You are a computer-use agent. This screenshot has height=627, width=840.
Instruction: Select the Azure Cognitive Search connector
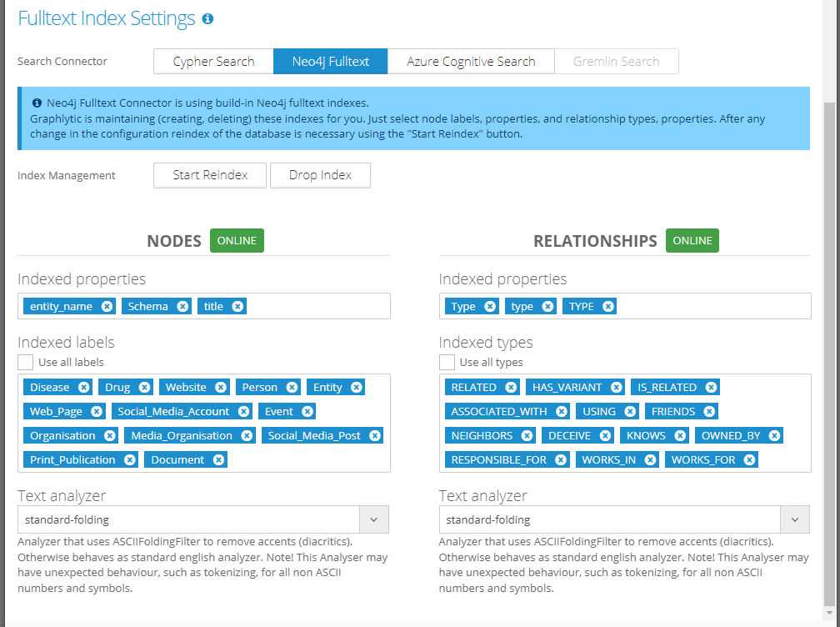(x=471, y=62)
